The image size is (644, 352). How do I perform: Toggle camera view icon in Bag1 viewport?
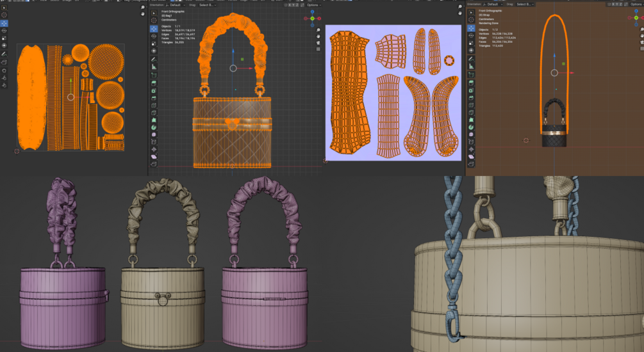[318, 43]
